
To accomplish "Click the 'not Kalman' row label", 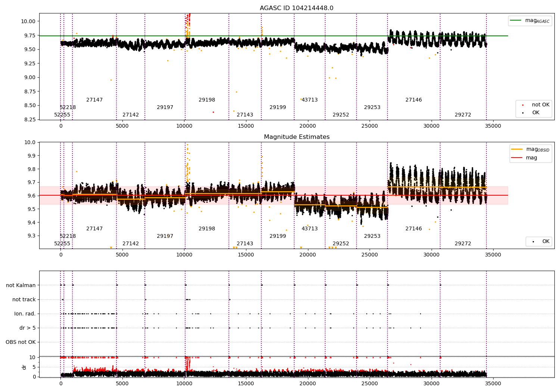I will coord(21,285).
